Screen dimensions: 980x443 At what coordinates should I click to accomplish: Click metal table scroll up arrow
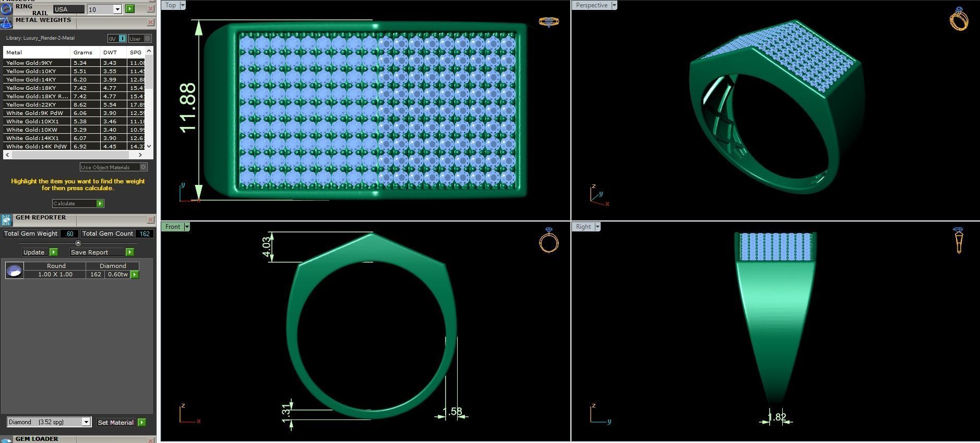pyautogui.click(x=149, y=51)
